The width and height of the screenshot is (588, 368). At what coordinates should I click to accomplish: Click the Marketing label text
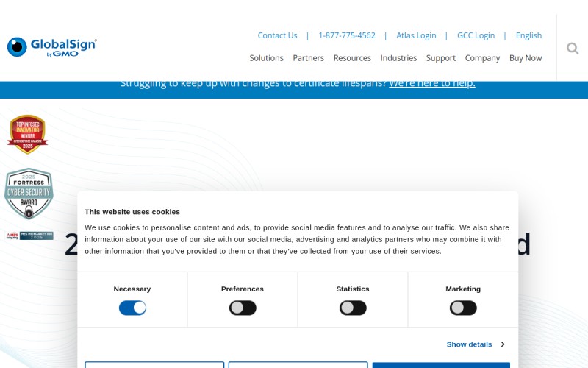pyautogui.click(x=463, y=289)
